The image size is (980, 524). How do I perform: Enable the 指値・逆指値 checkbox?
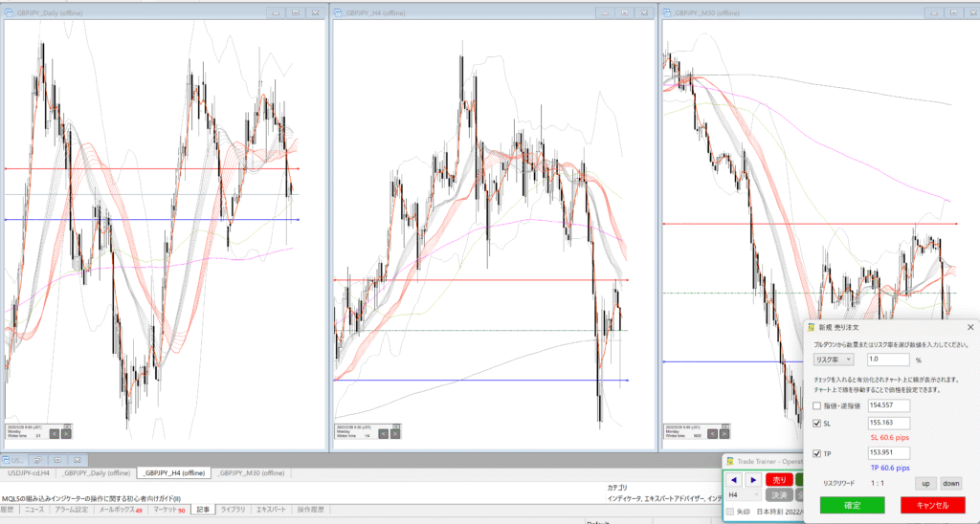pos(817,406)
